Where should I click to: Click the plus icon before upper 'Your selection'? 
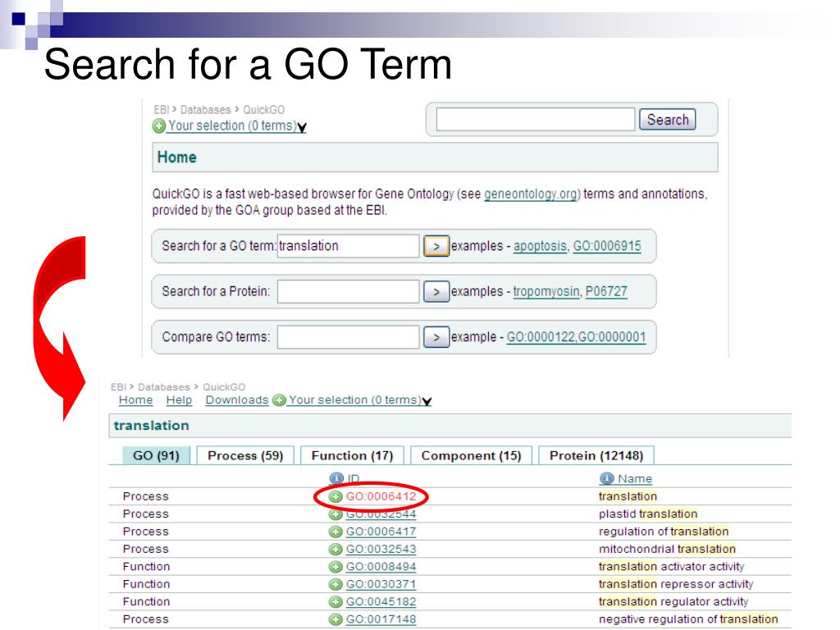coord(159,126)
